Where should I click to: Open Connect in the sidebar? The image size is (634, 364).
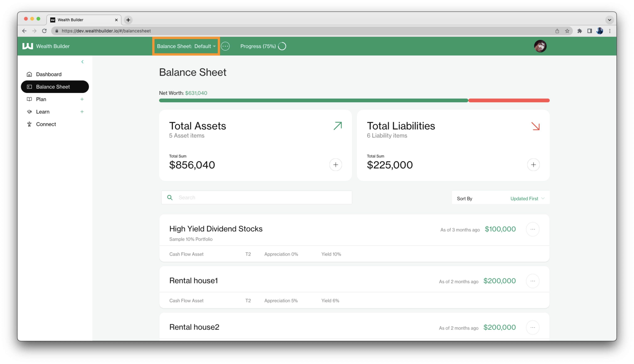click(x=46, y=124)
